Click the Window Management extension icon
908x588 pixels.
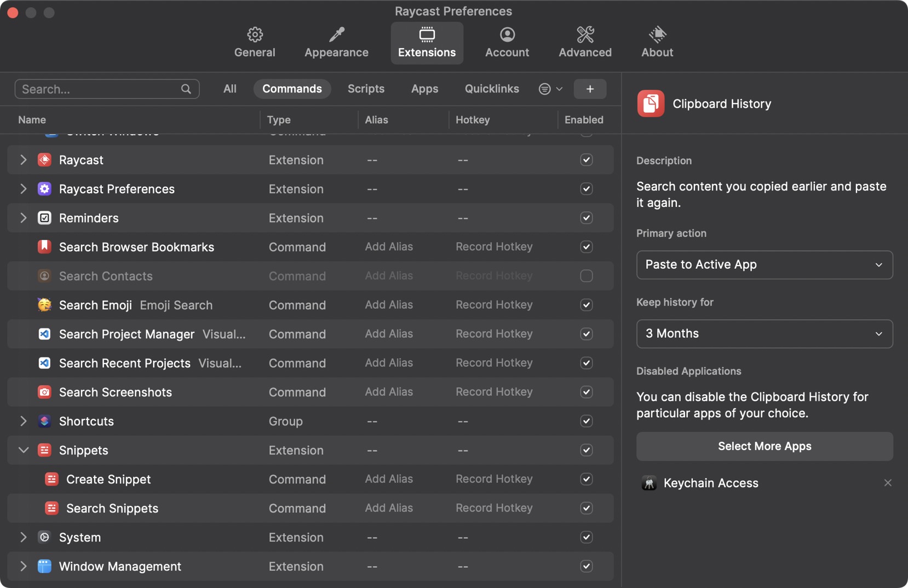point(44,566)
